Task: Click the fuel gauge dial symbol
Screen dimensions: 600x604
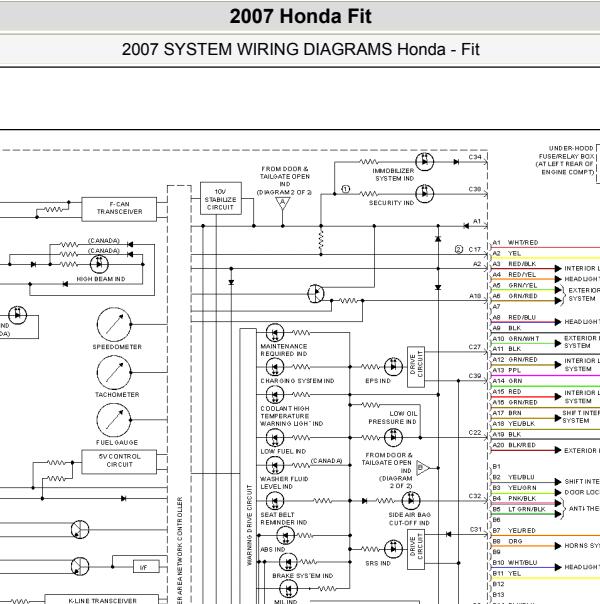Action: click(114, 420)
